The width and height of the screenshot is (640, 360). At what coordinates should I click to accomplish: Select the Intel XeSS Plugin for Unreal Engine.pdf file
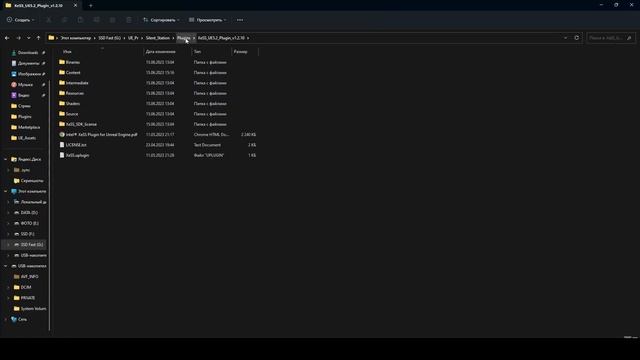101,135
